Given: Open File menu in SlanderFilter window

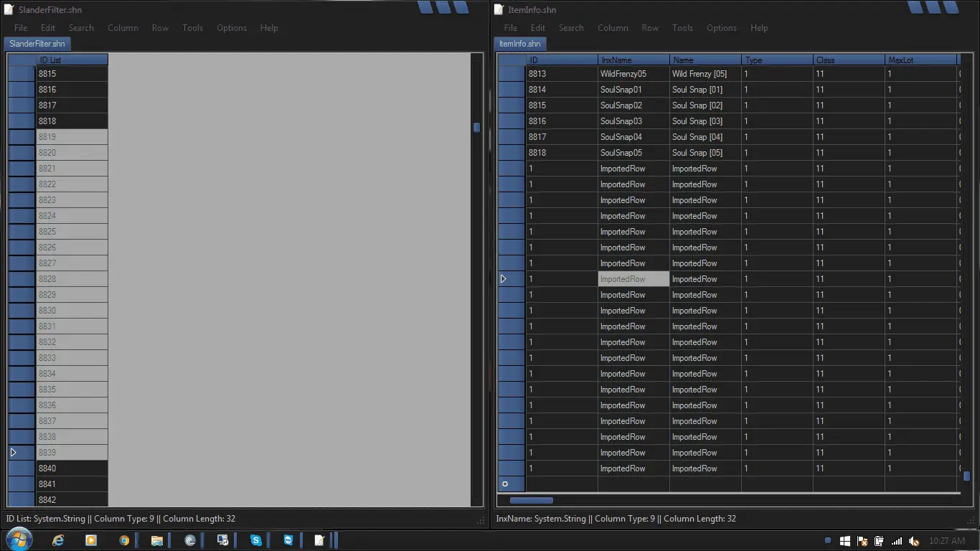Looking at the screenshot, I should click(21, 28).
